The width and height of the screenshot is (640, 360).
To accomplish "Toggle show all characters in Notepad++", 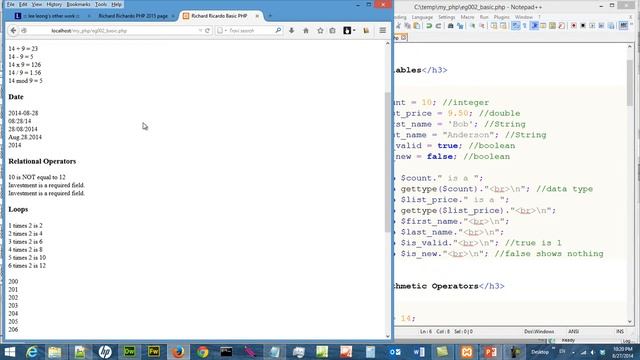I will 525,26.
